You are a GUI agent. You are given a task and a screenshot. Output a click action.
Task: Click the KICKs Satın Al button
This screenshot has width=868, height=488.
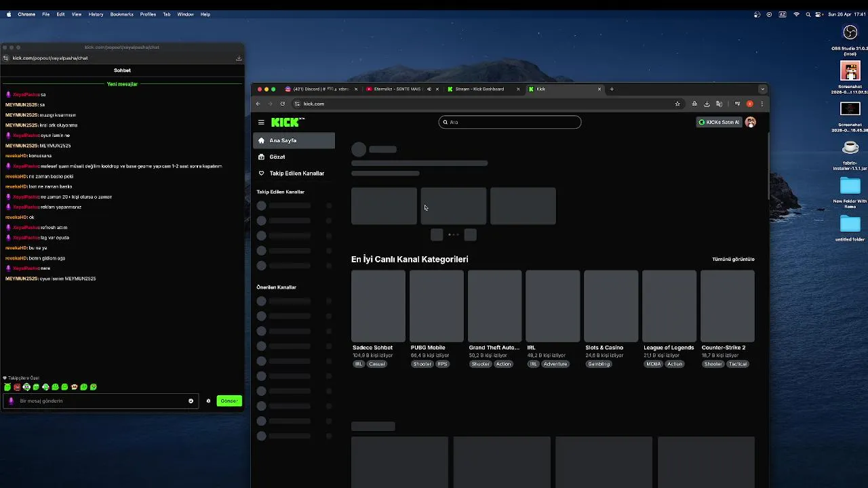click(719, 122)
